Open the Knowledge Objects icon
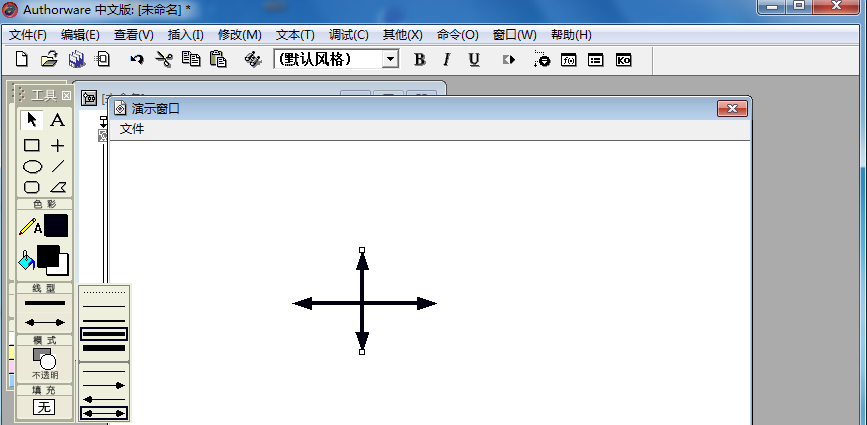The image size is (867, 425). (x=623, y=60)
